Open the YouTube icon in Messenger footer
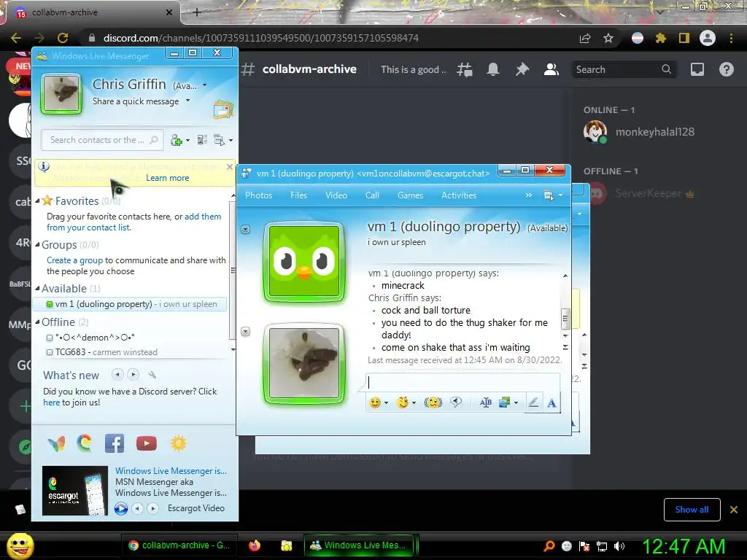Screen dimensions: 747x560 [x=146, y=444]
